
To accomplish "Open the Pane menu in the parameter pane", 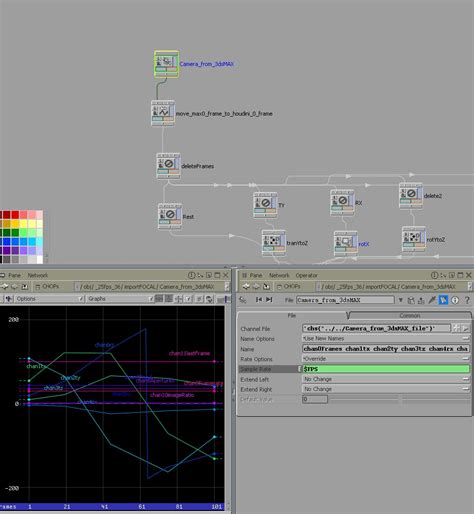I will pos(256,275).
